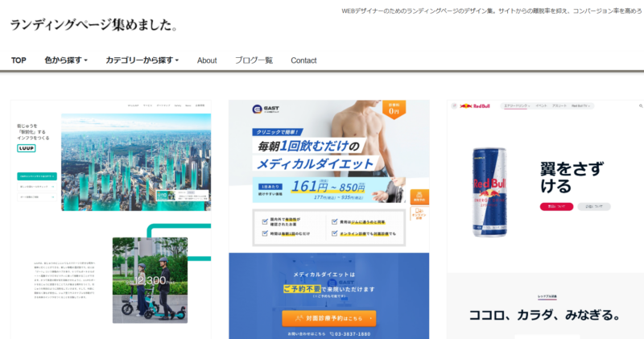
Task: Open the Contact page
Action: coord(303,60)
